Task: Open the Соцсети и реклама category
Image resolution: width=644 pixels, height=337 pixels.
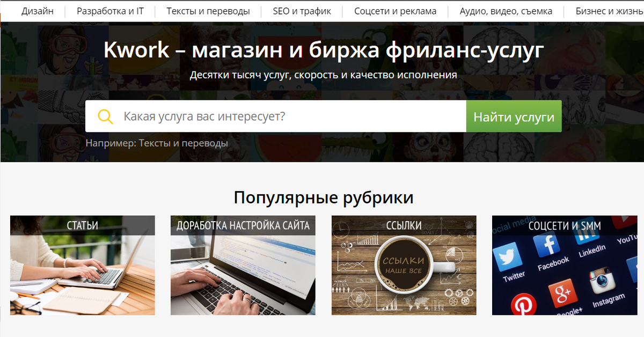Action: (x=396, y=11)
